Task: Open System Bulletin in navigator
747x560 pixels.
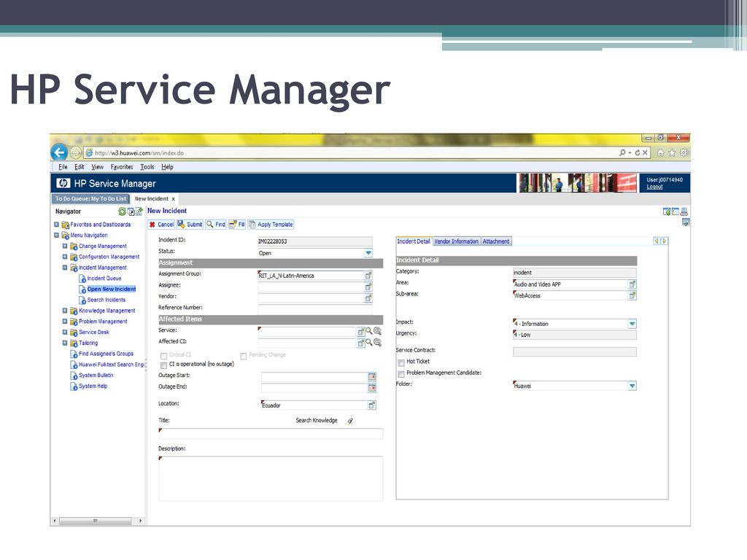Action: pos(96,376)
